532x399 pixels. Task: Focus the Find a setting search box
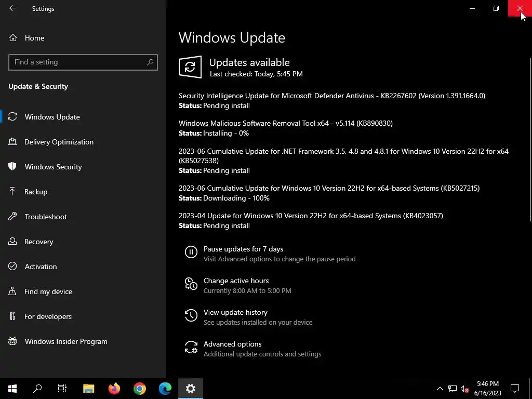point(83,62)
